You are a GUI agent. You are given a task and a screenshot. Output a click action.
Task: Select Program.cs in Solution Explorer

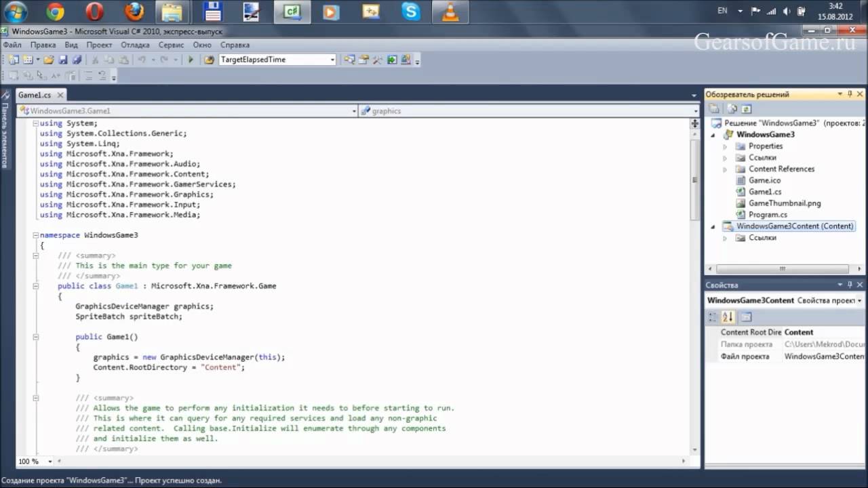pos(768,215)
